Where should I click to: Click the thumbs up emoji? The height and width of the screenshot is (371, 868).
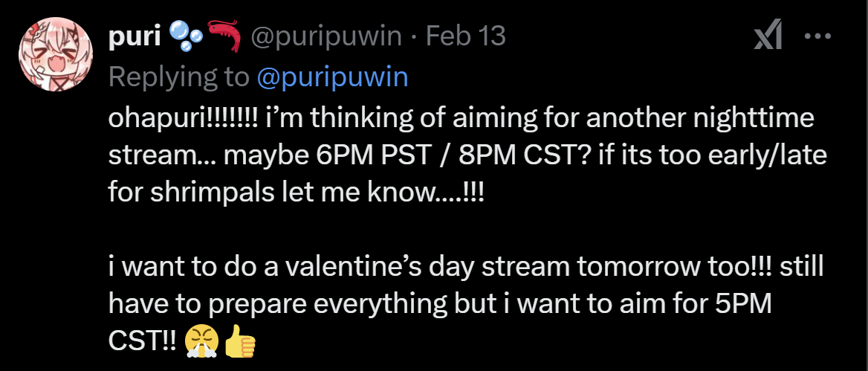(239, 342)
